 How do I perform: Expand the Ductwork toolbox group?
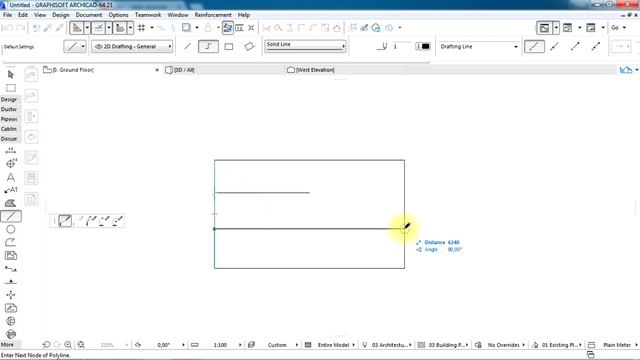(9, 109)
